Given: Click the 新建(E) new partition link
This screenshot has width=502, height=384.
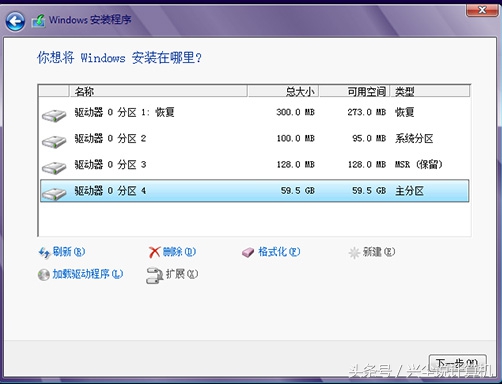Looking at the screenshot, I should pos(379,252).
